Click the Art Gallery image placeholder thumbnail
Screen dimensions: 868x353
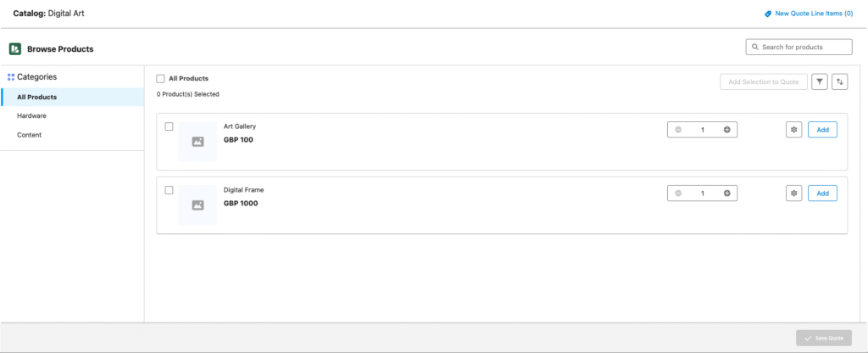pyautogui.click(x=198, y=142)
